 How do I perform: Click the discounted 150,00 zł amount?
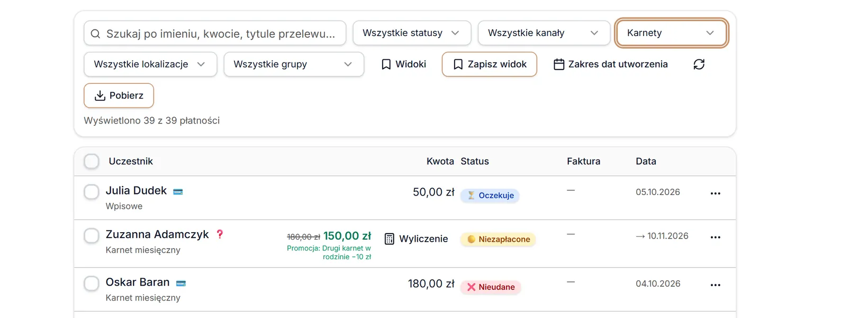pyautogui.click(x=347, y=236)
